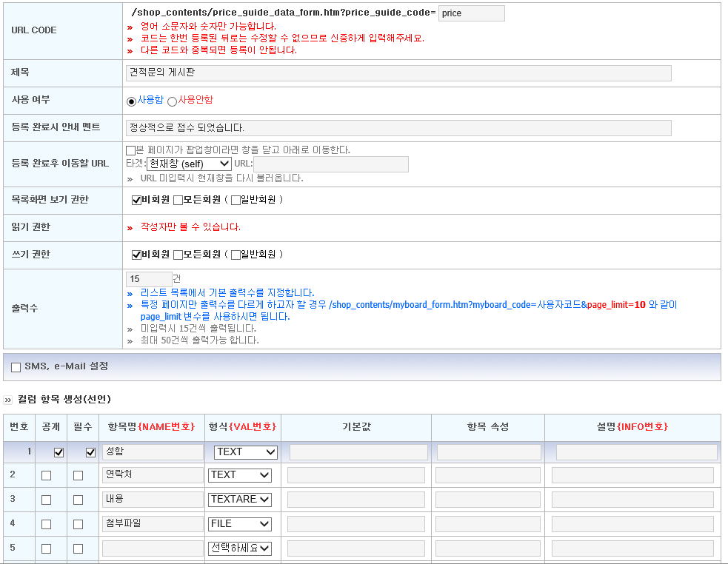Viewport: 728px width, 564px height.
Task: Select the 사용함 radio option
Action: coord(131,101)
